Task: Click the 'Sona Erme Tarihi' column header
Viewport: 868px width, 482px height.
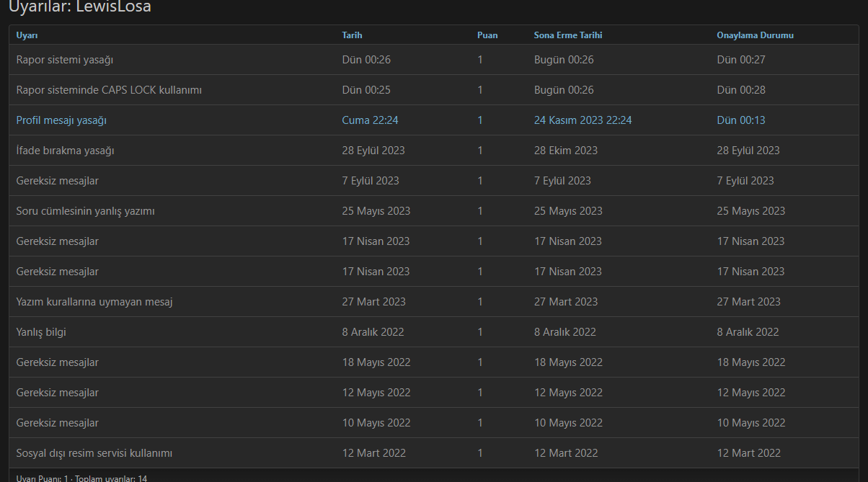Action: click(x=567, y=35)
